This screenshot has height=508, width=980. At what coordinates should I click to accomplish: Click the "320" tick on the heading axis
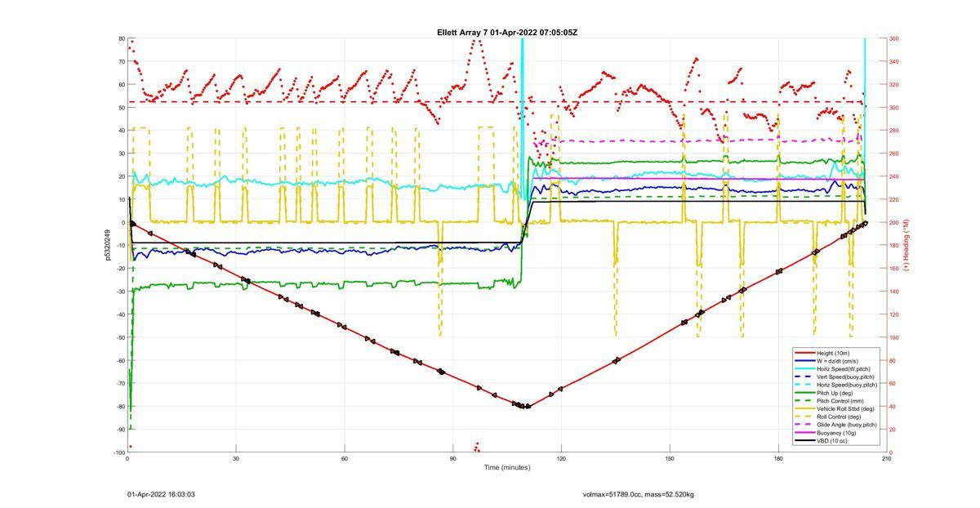click(x=894, y=84)
